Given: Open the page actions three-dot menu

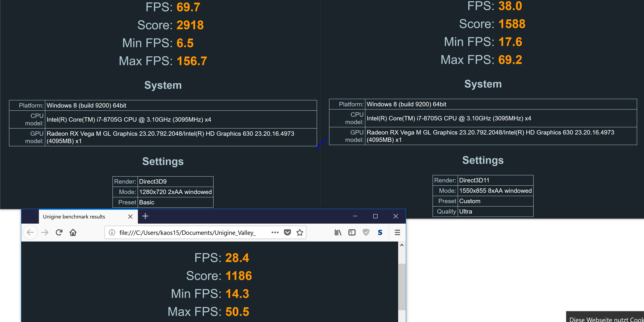Looking at the screenshot, I should pos(275,232).
